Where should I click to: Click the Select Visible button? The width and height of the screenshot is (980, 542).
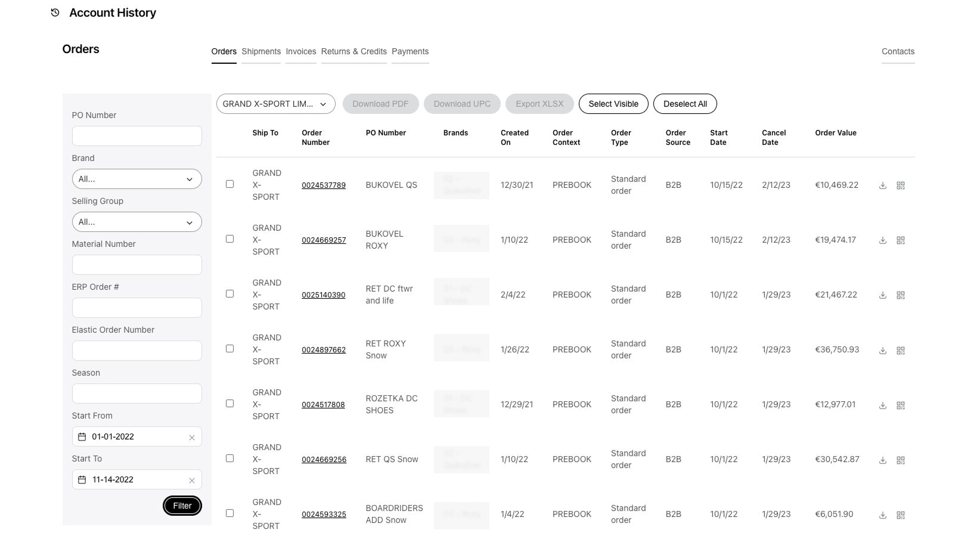click(x=613, y=104)
